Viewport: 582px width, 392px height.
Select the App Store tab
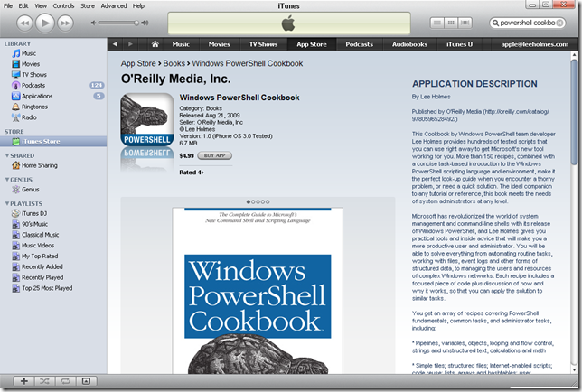tap(312, 44)
